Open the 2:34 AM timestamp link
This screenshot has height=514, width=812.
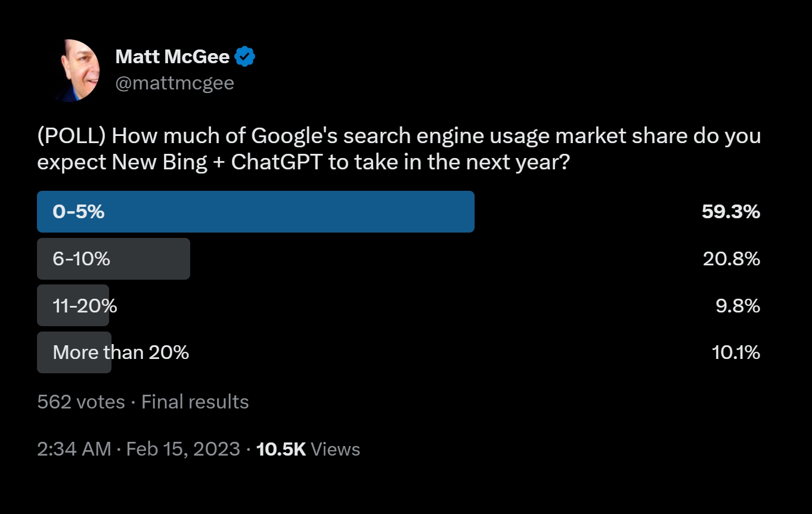pyautogui.click(x=75, y=449)
